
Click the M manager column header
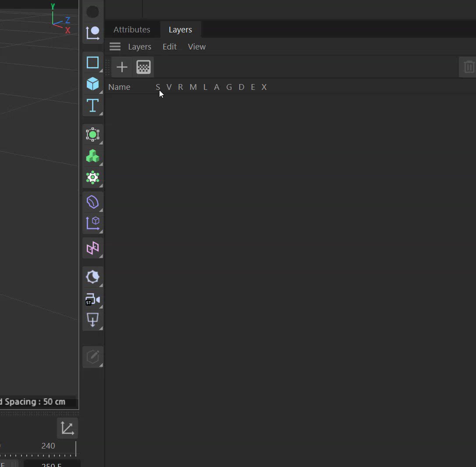pos(193,87)
